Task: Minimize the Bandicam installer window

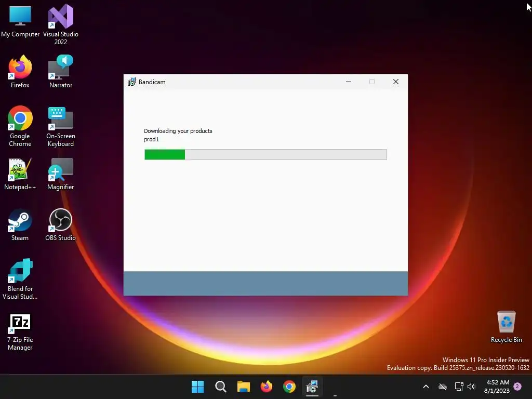Action: 349,82
